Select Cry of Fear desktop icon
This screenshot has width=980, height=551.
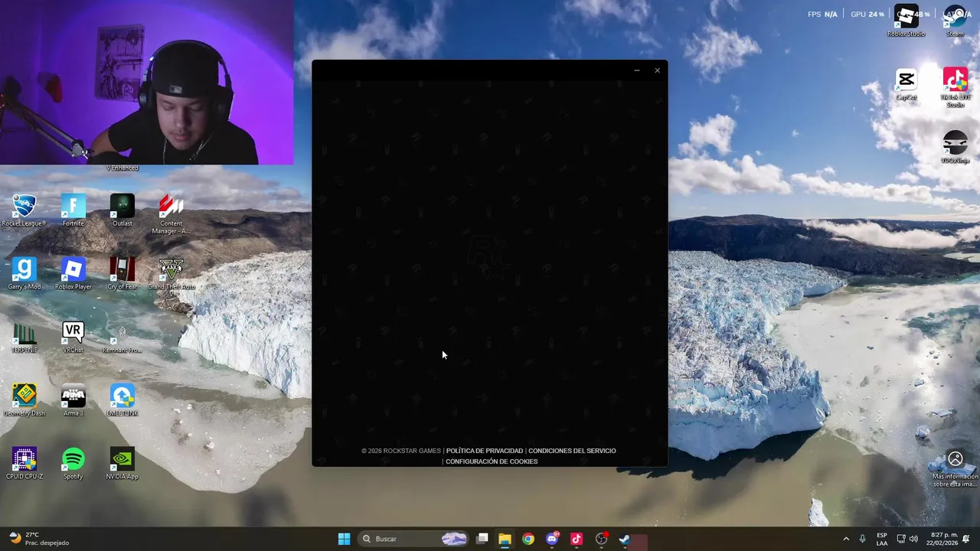point(122,274)
